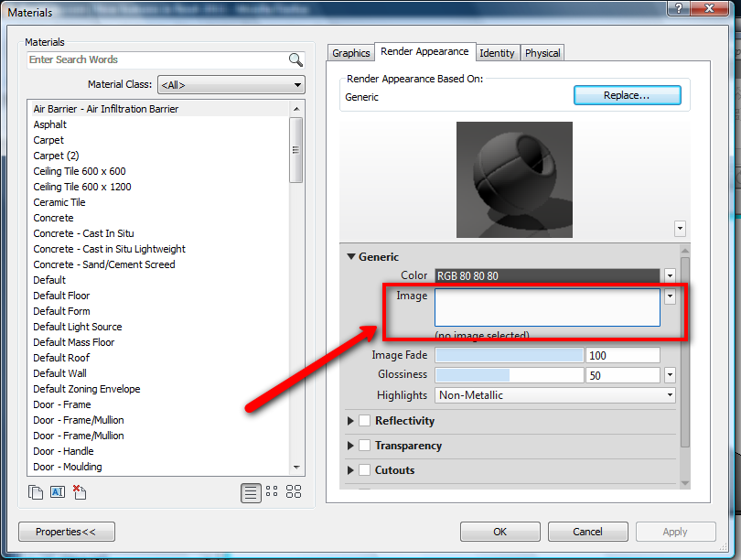This screenshot has height=560, width=741.
Task: Click the RGB 80 80 80 color swatch
Action: click(547, 275)
